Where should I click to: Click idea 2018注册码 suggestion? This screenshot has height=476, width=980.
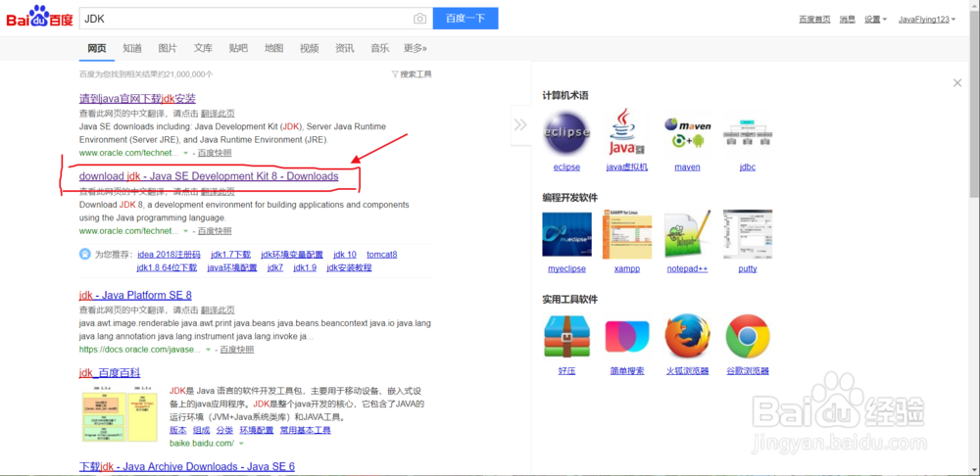click(169, 255)
